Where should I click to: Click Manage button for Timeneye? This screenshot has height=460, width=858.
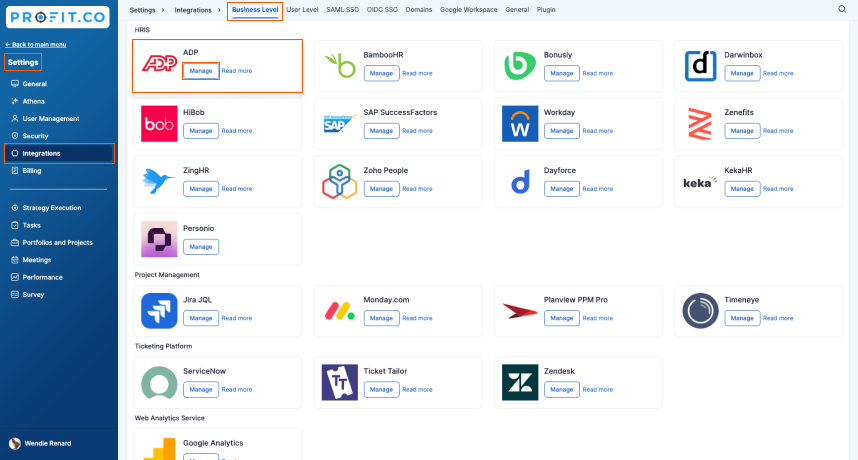(x=742, y=318)
